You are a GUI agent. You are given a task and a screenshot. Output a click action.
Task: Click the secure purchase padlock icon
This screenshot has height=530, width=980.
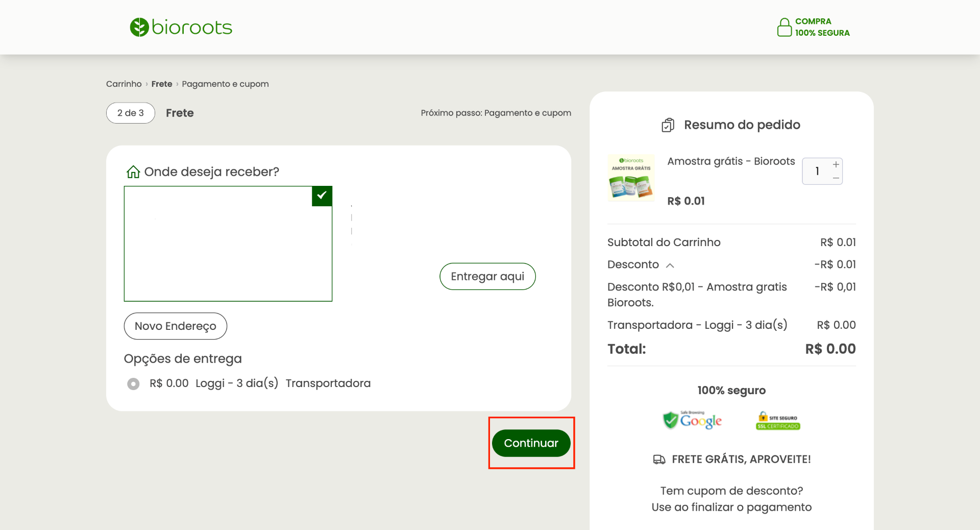[784, 27]
